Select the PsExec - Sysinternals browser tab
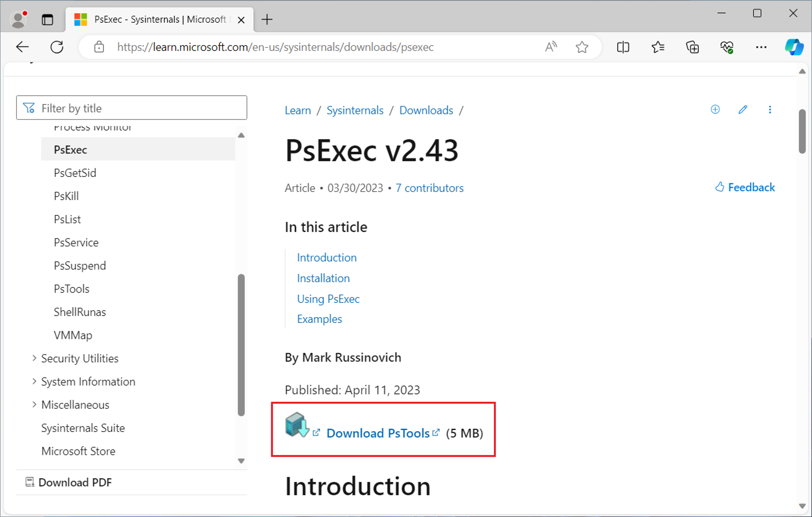The width and height of the screenshot is (812, 517). 159,19
